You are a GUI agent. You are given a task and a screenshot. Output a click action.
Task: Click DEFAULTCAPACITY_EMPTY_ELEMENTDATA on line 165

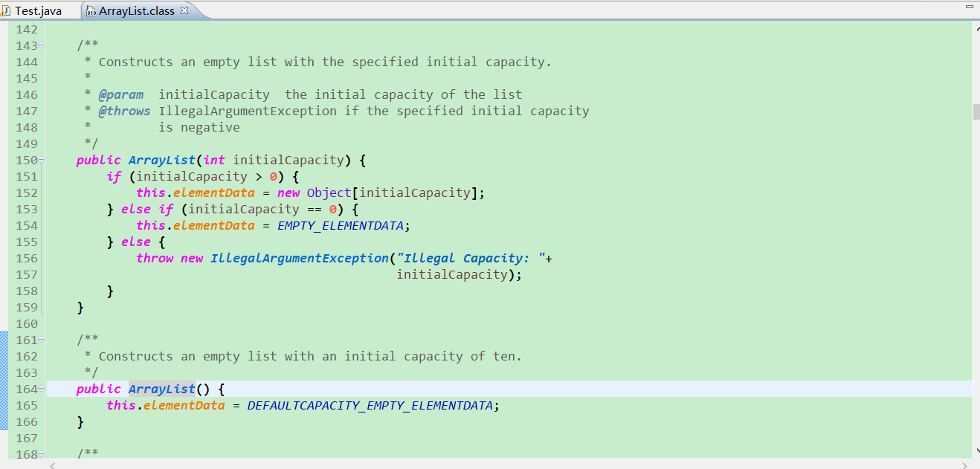(370, 406)
